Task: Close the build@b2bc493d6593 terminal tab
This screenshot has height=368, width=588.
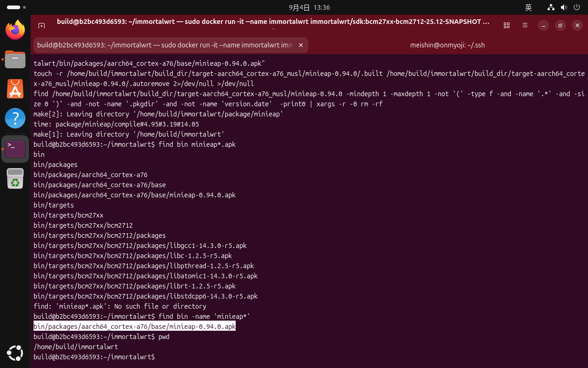Action: (x=301, y=45)
